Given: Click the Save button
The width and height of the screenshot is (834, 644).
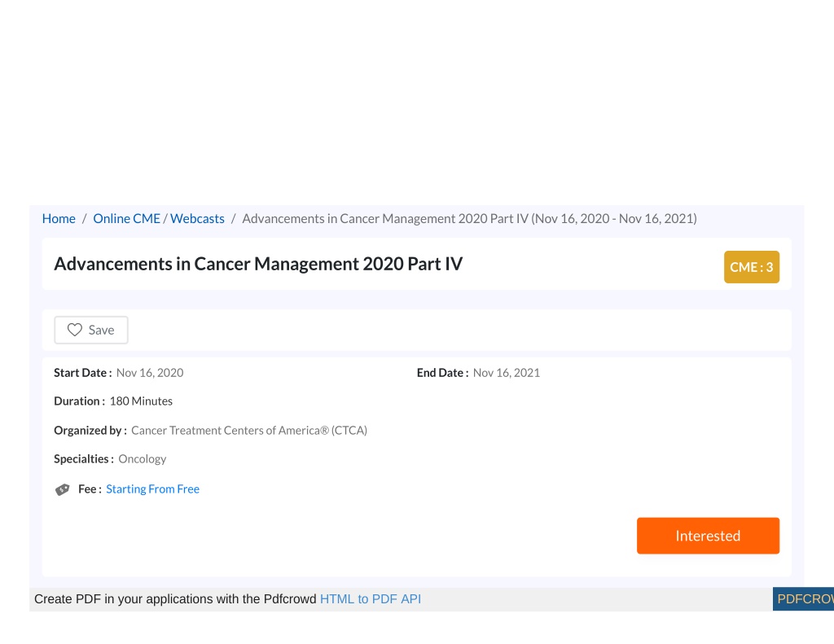Looking at the screenshot, I should 91,330.
